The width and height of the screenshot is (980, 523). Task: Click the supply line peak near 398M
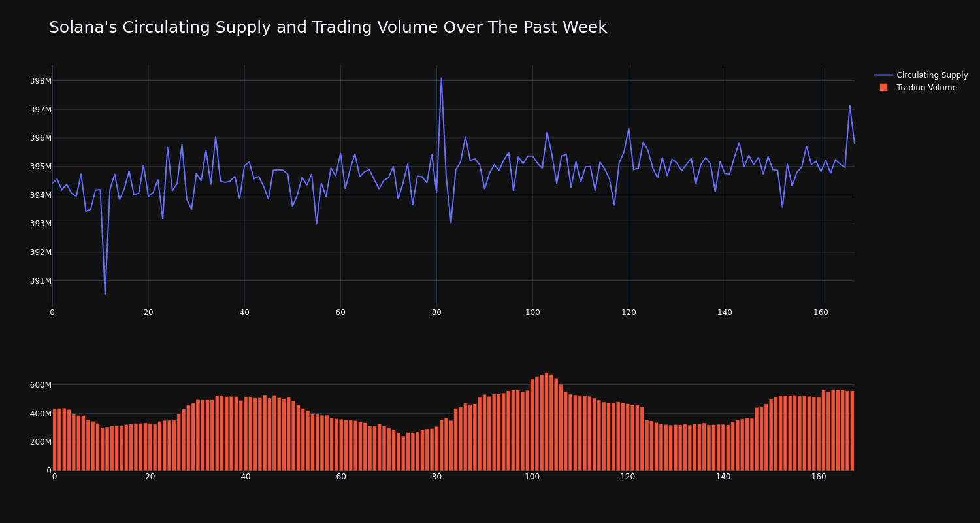point(441,78)
